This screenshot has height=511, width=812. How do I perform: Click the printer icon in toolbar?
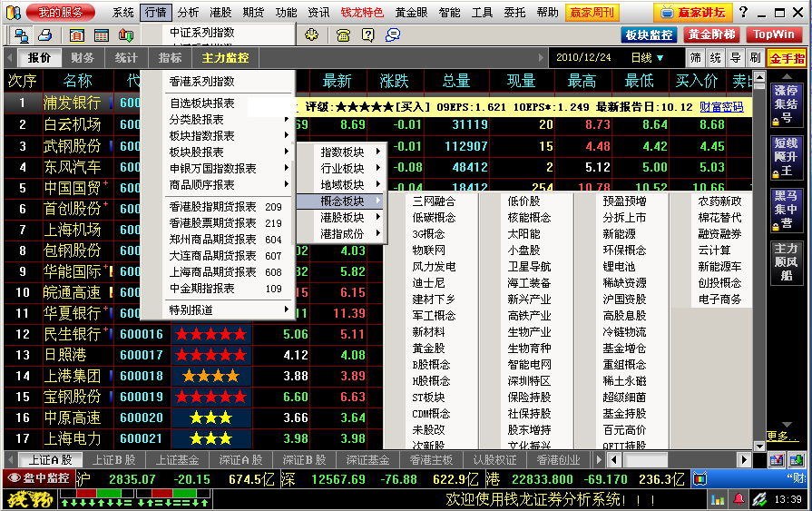coord(45,35)
